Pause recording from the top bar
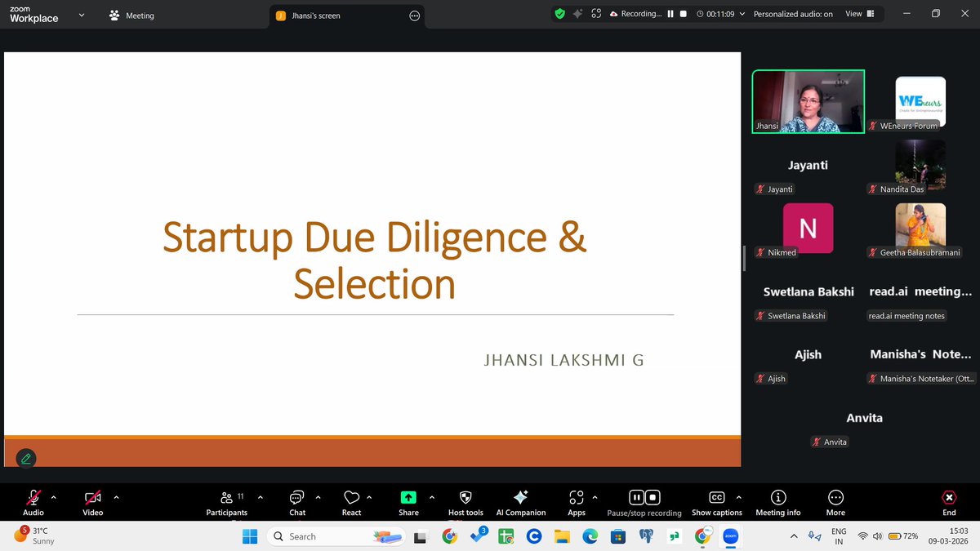The image size is (980, 551). coord(670,14)
